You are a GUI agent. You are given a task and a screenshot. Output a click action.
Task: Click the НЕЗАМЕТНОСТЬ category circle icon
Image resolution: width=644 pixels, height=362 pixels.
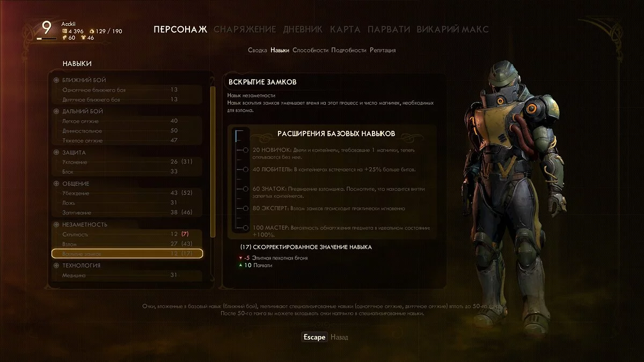point(56,224)
